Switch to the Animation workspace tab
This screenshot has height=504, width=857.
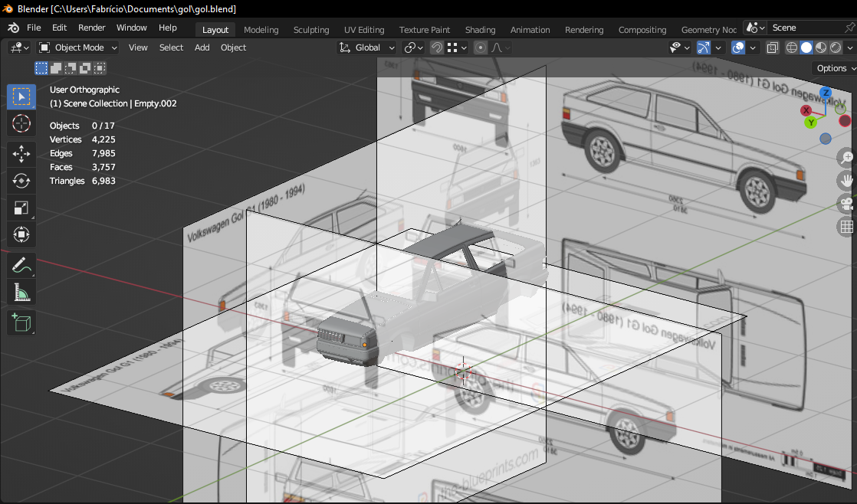point(530,30)
